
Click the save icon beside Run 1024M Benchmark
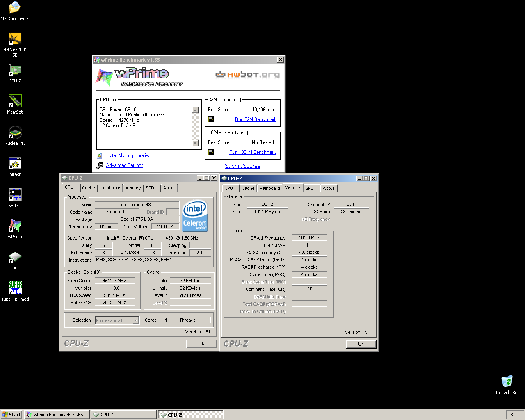211,152
